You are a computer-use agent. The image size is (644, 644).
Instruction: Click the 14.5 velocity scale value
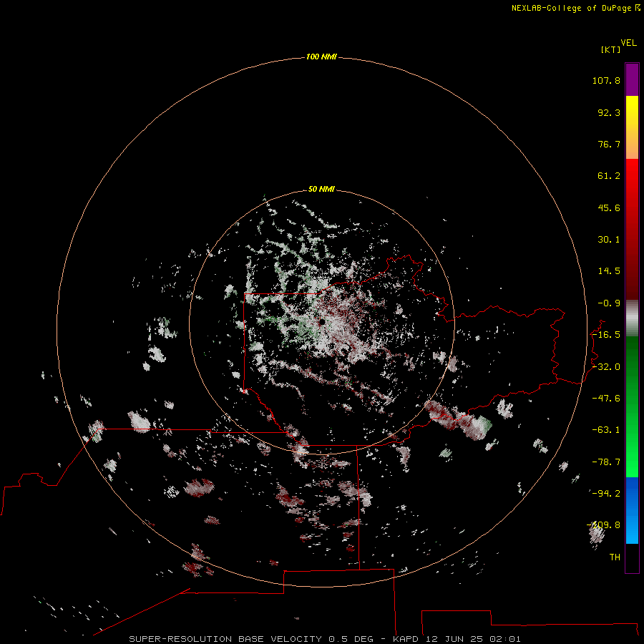tap(609, 271)
